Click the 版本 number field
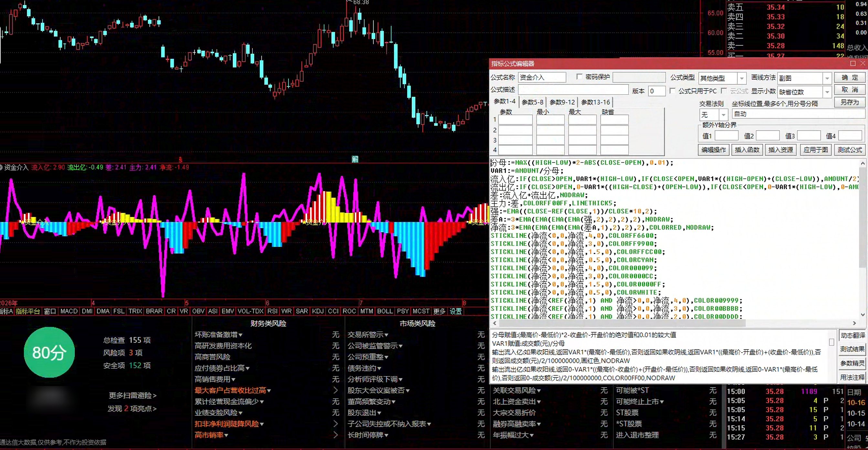This screenshot has width=868, height=450. coord(657,91)
